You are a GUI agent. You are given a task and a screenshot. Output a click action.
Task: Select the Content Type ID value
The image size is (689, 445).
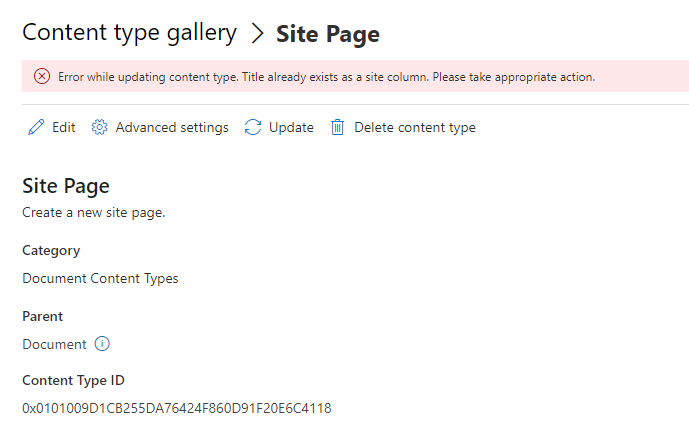(177, 408)
